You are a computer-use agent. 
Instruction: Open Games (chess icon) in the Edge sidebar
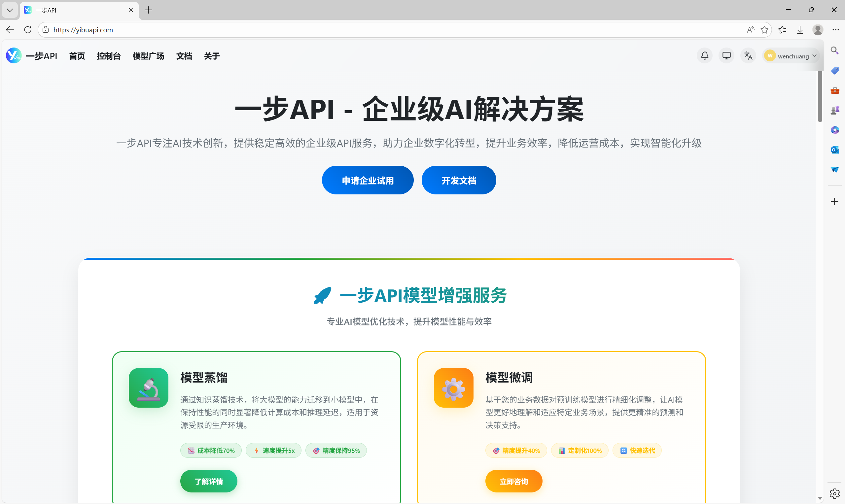(x=835, y=109)
